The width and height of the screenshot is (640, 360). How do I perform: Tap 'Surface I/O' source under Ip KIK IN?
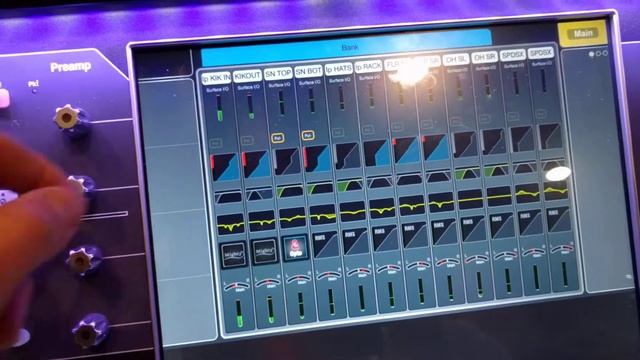tap(217, 89)
